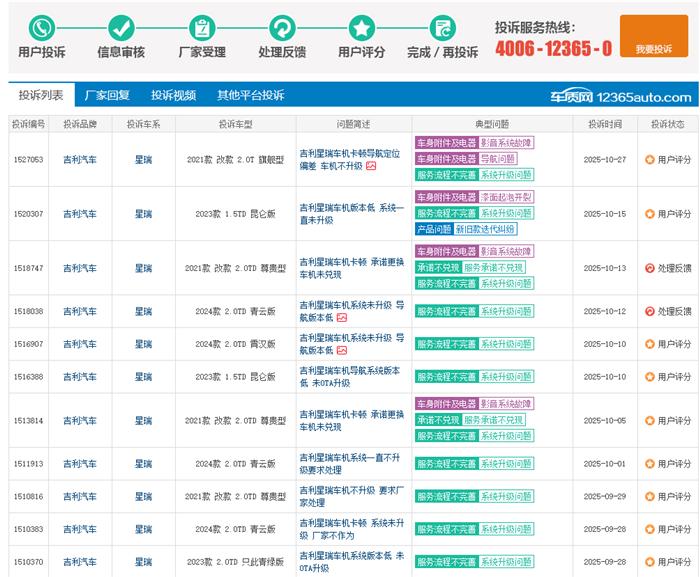Click the 完成/再投诉 document step icon
Image resolution: width=700 pixels, height=577 pixels.
441,28
